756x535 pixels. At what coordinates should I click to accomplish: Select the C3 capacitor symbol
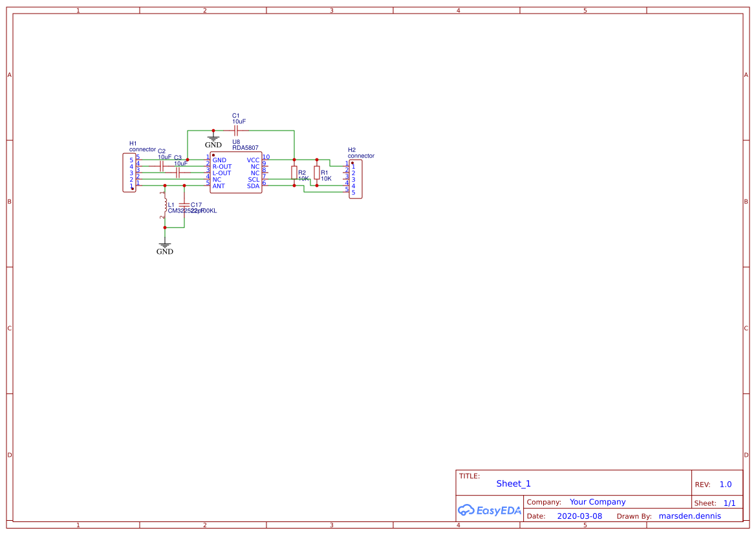click(x=177, y=173)
